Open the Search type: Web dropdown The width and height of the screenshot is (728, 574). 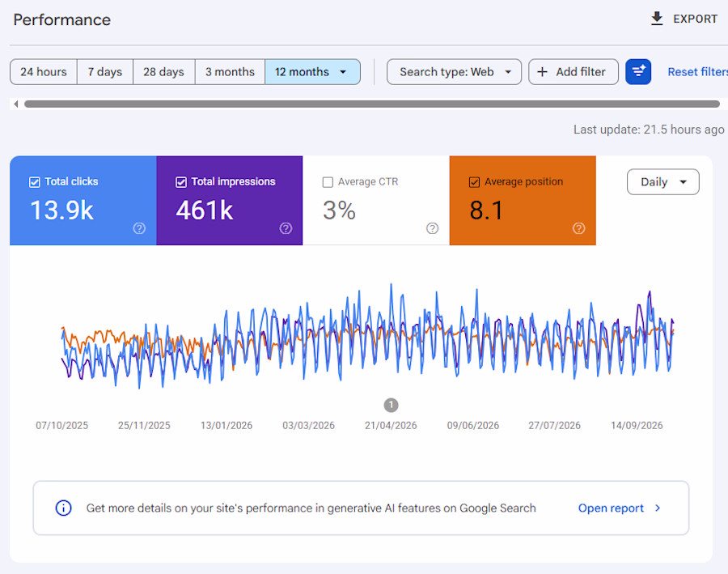pos(454,71)
